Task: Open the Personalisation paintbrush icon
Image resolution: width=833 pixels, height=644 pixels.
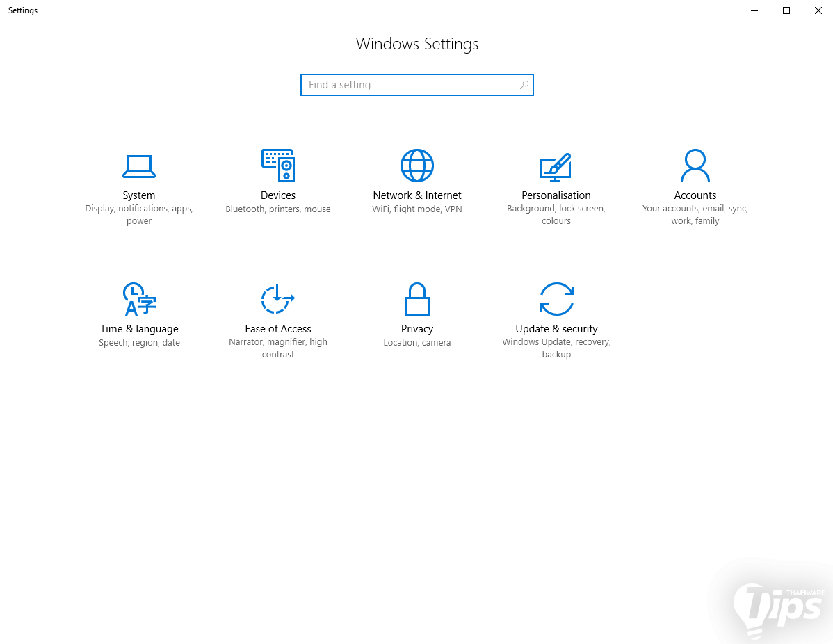Action: [556, 166]
